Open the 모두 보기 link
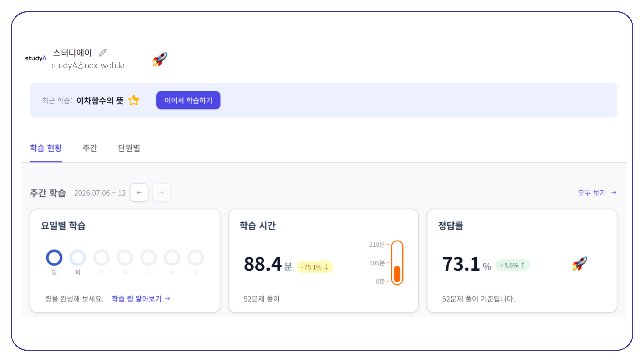 (597, 192)
